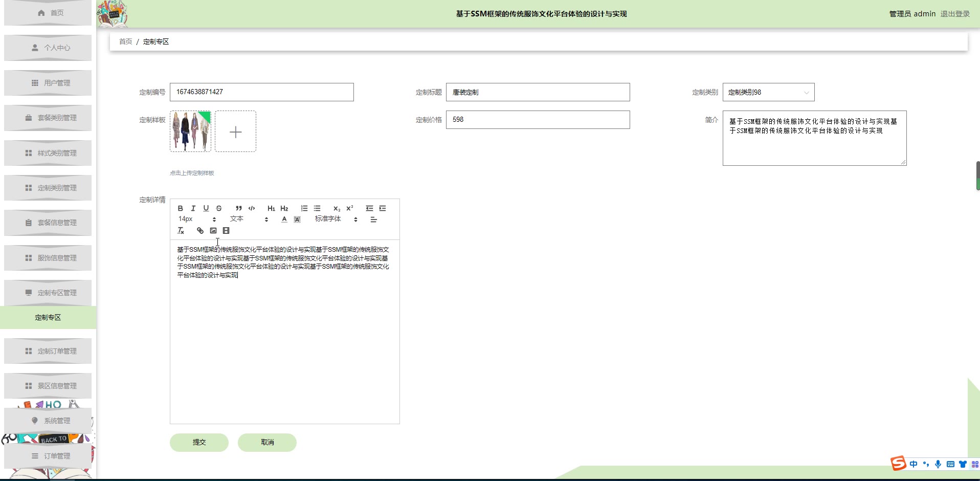Insert a blockquote with the quote icon
This screenshot has width=980, height=481.
[x=238, y=208]
